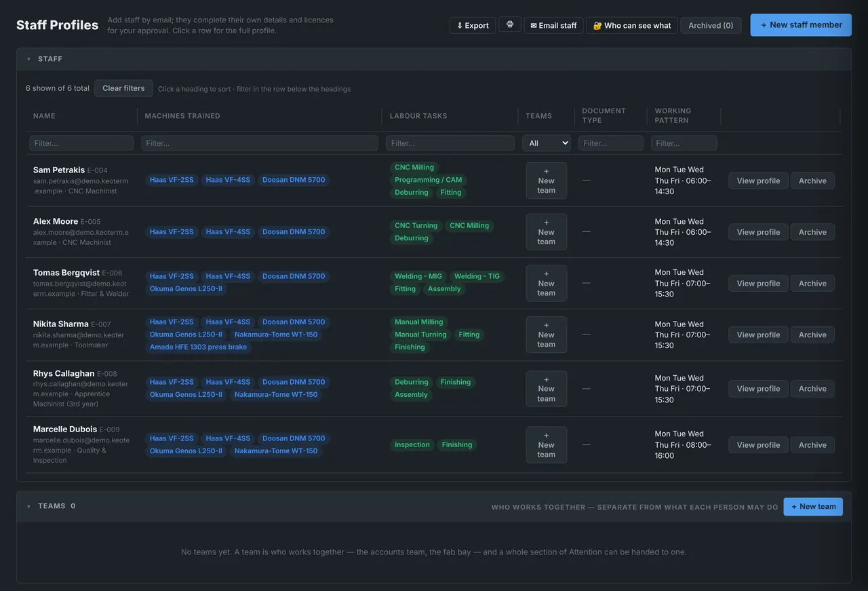Archive Alex Moore
The width and height of the screenshot is (868, 591).
pos(812,232)
